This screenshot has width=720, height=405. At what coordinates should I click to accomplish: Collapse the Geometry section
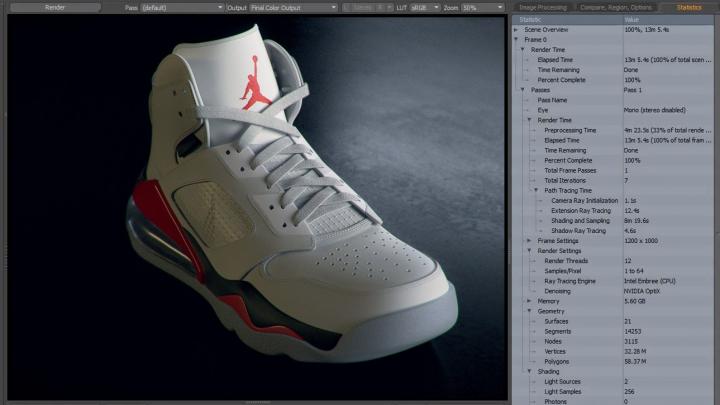pyautogui.click(x=530, y=310)
